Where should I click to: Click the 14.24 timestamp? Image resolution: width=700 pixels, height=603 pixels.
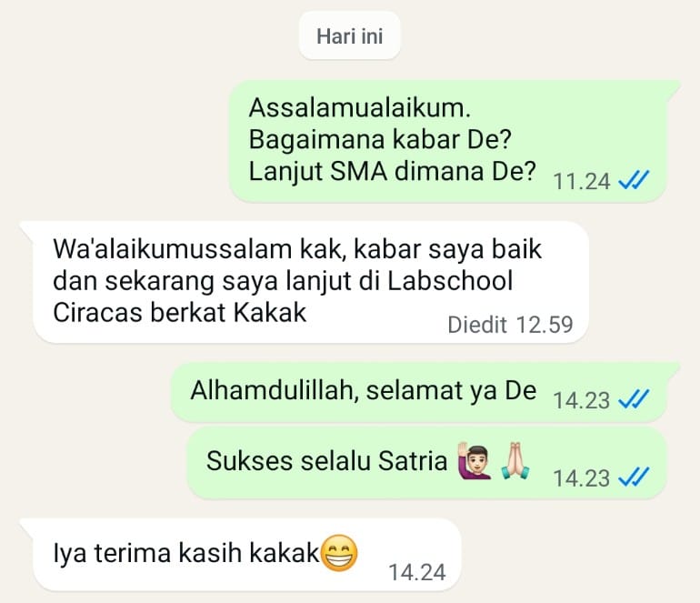417,573
